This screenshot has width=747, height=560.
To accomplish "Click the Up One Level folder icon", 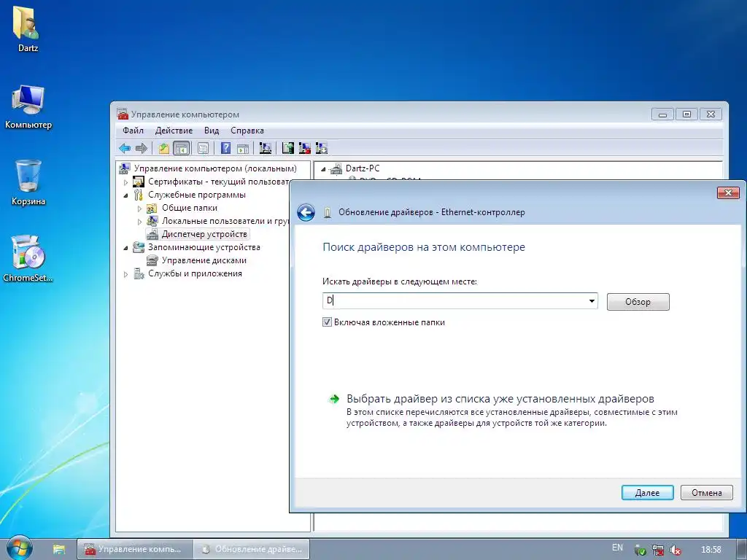I will [x=164, y=149].
